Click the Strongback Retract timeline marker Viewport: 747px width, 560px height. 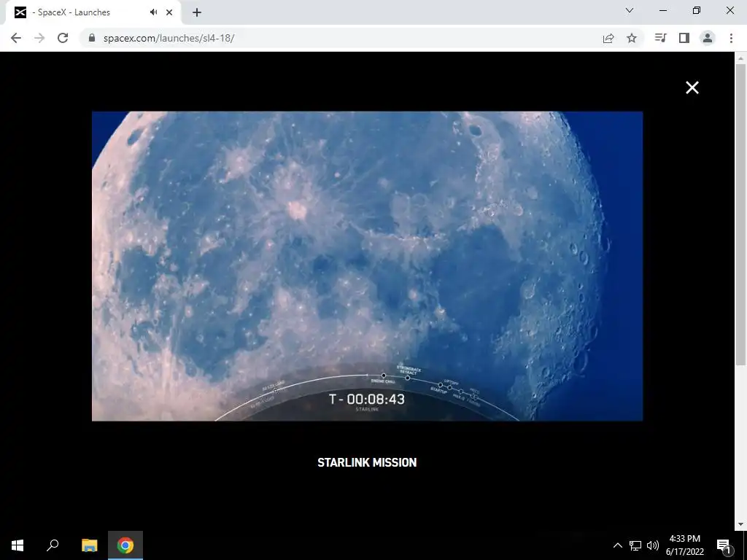[x=408, y=378]
